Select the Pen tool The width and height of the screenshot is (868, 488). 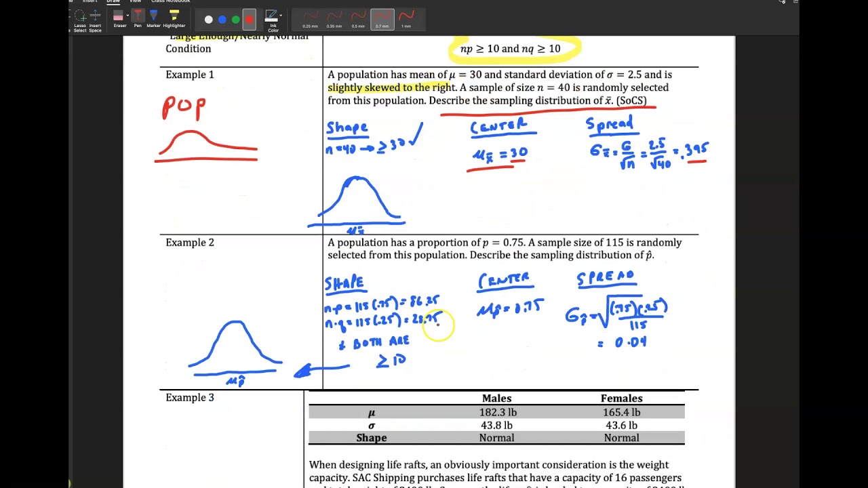(x=138, y=19)
